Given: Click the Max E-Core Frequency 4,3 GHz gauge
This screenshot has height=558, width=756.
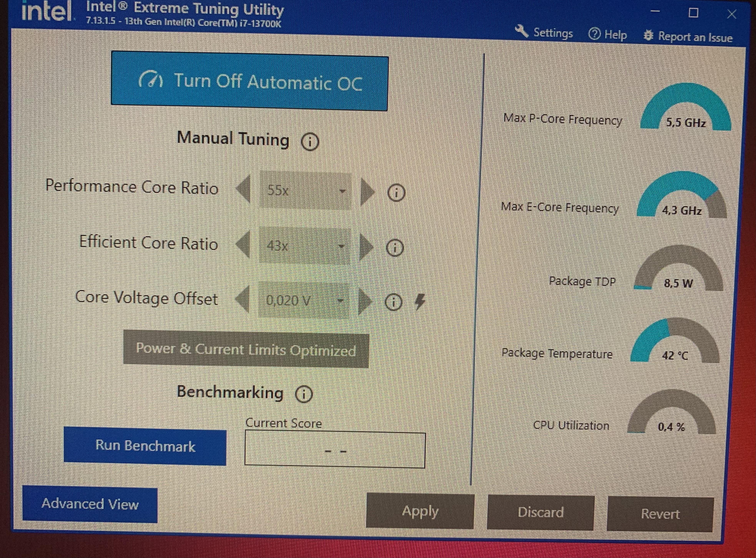Looking at the screenshot, I should [682, 195].
